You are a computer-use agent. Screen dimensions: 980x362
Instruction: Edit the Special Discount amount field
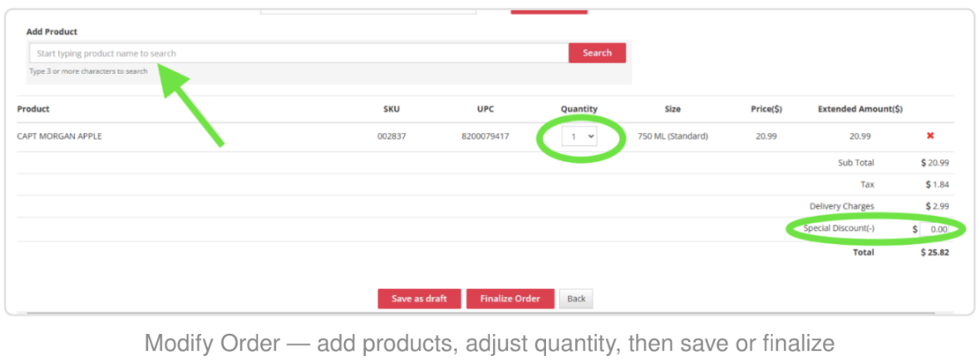934,229
